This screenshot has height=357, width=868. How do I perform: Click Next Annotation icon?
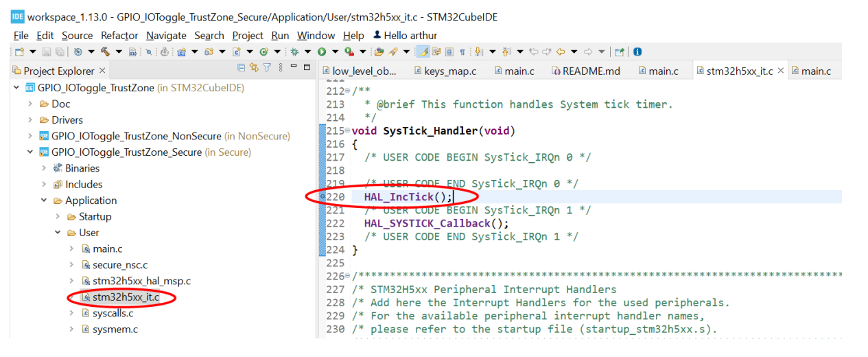pos(478,51)
